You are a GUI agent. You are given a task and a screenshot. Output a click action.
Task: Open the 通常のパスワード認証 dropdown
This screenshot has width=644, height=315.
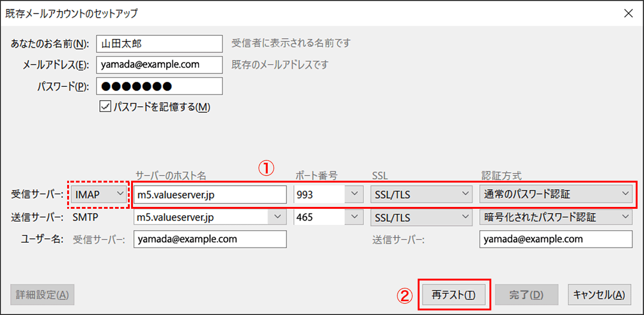[556, 195]
